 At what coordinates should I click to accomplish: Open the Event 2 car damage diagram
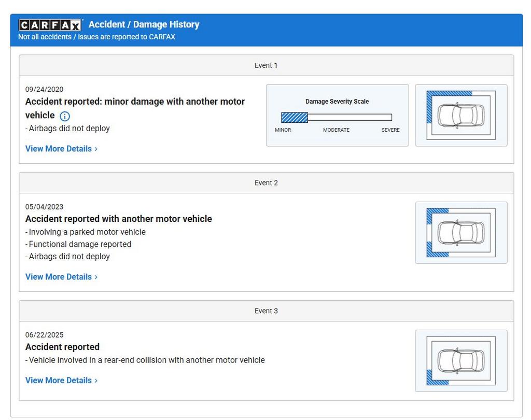(x=461, y=232)
